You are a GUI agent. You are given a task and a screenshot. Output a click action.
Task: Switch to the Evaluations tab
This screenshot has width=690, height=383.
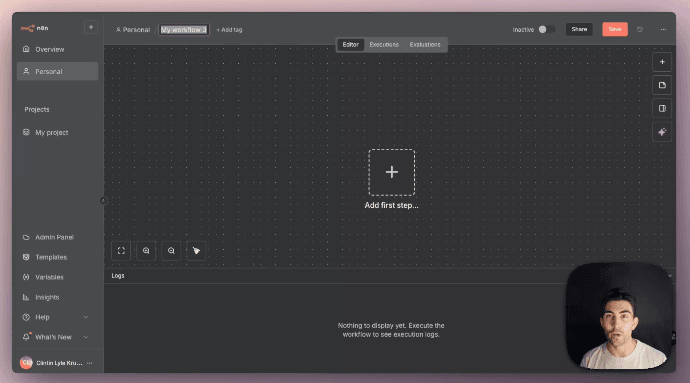(425, 44)
